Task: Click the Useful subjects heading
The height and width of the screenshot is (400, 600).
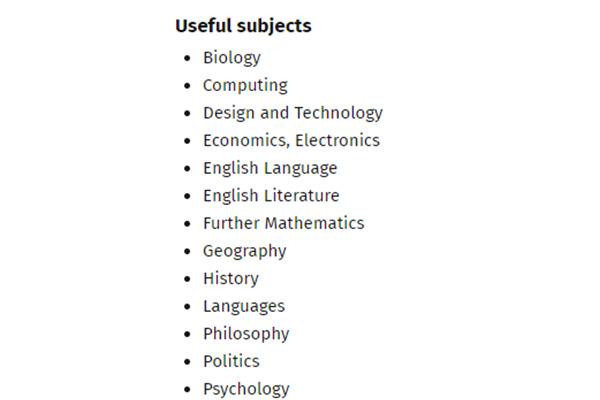Action: 243,26
